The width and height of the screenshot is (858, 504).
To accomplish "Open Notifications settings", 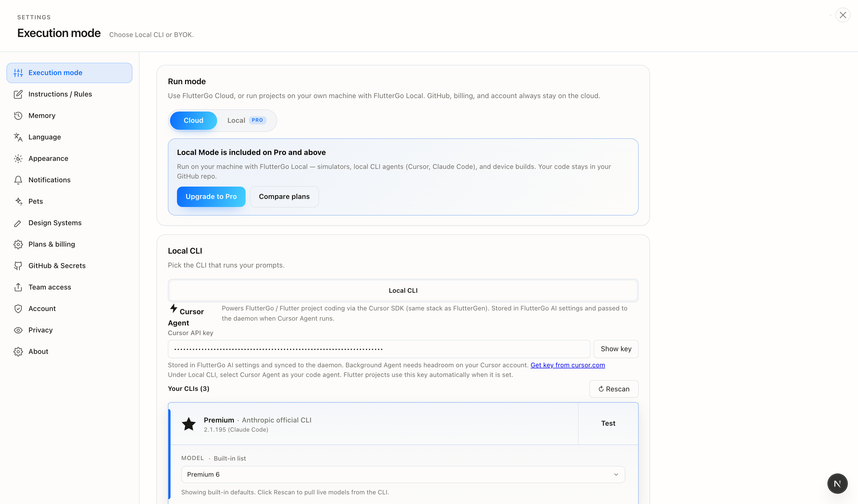I will point(69,180).
